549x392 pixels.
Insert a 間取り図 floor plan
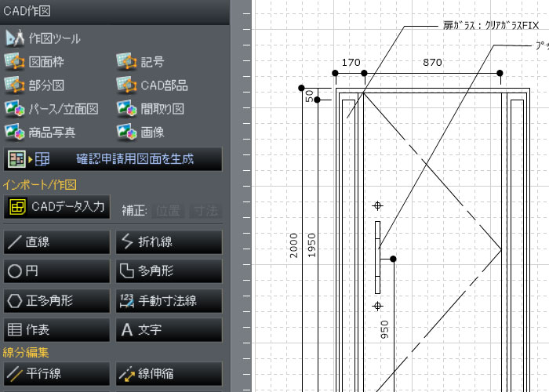click(x=151, y=108)
